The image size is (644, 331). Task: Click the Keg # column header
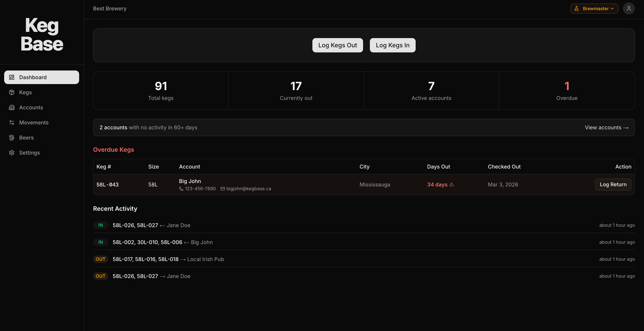104,167
